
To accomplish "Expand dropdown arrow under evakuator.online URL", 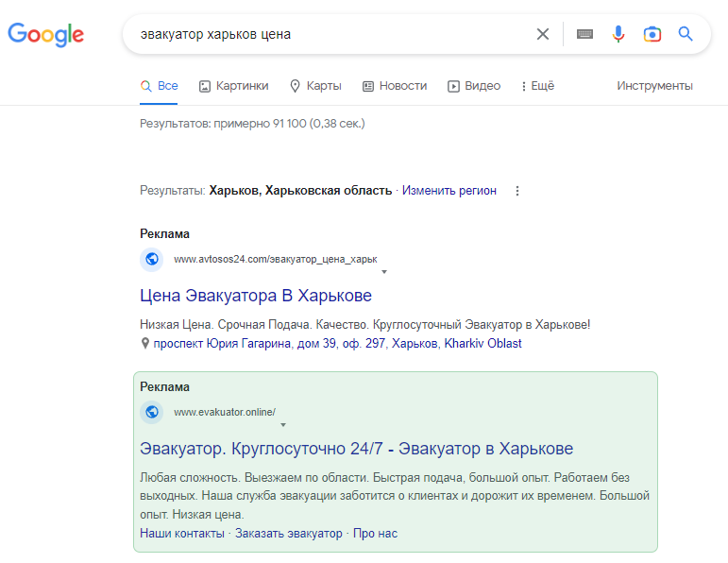I will (283, 424).
